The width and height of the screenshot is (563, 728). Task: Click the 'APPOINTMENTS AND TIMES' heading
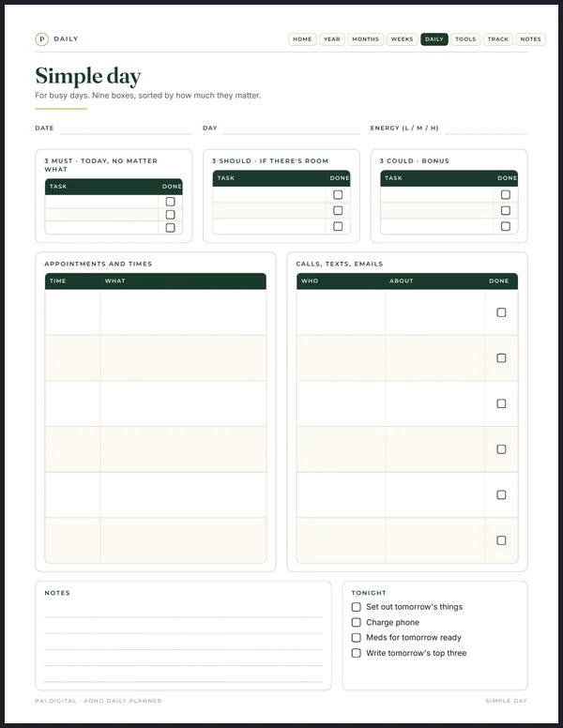point(99,264)
